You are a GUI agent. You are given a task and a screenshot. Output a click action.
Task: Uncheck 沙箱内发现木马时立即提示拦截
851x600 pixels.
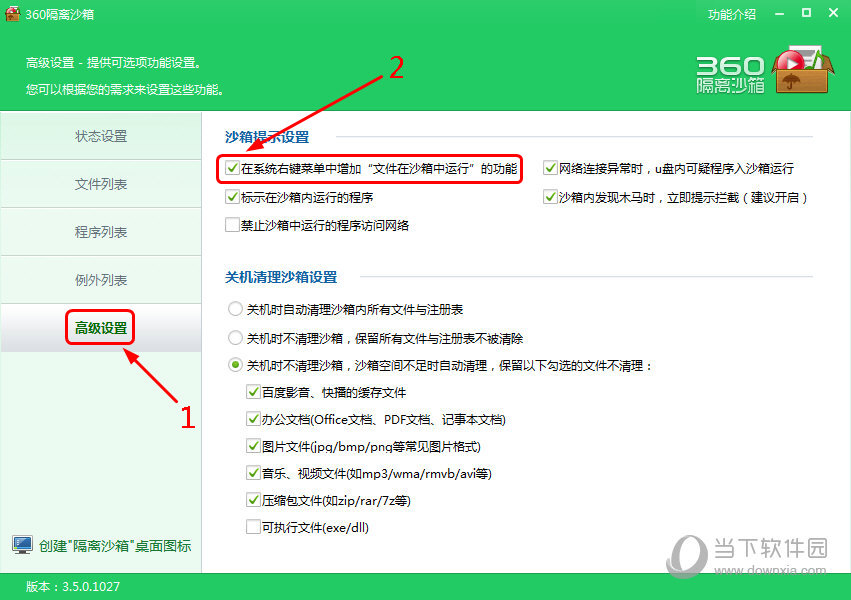pyautogui.click(x=550, y=197)
